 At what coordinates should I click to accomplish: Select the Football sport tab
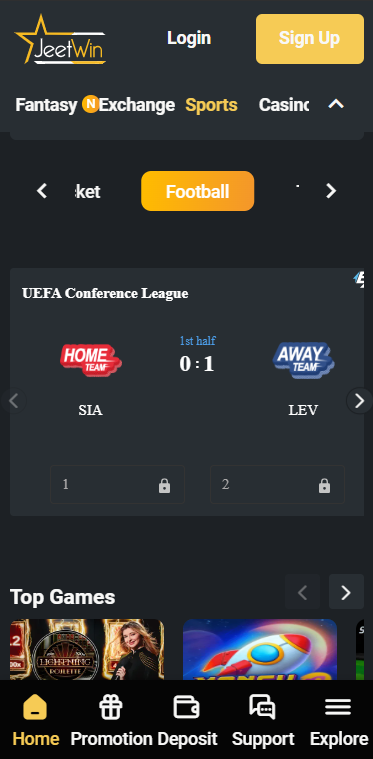(x=197, y=191)
